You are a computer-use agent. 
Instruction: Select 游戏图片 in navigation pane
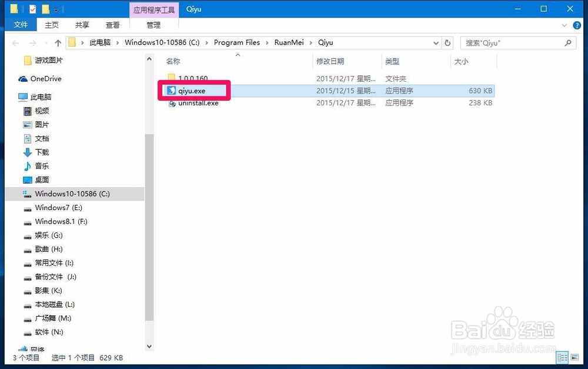click(49, 60)
